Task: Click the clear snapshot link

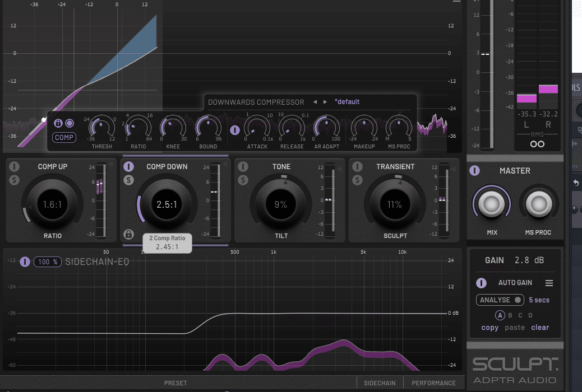Action: click(540, 328)
